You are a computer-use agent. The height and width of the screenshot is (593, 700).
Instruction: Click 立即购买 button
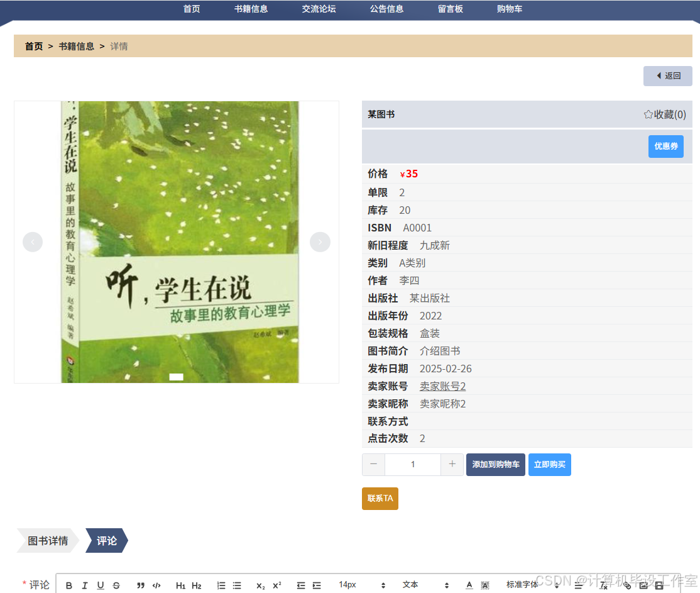550,465
